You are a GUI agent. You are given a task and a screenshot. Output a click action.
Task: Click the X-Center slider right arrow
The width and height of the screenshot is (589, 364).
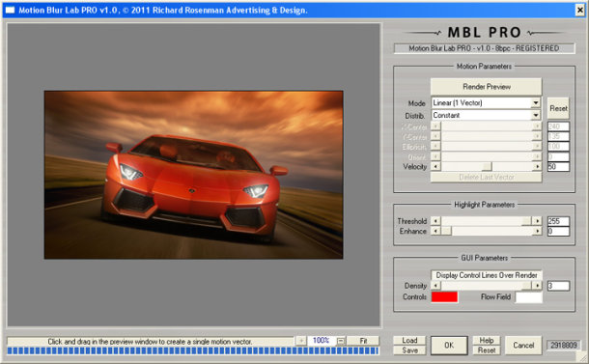coord(537,126)
